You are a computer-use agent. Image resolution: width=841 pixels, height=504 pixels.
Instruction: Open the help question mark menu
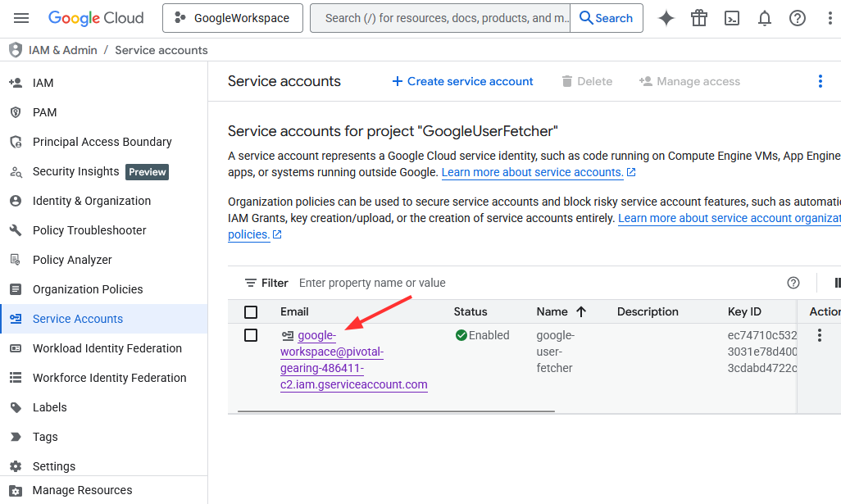[x=797, y=18]
